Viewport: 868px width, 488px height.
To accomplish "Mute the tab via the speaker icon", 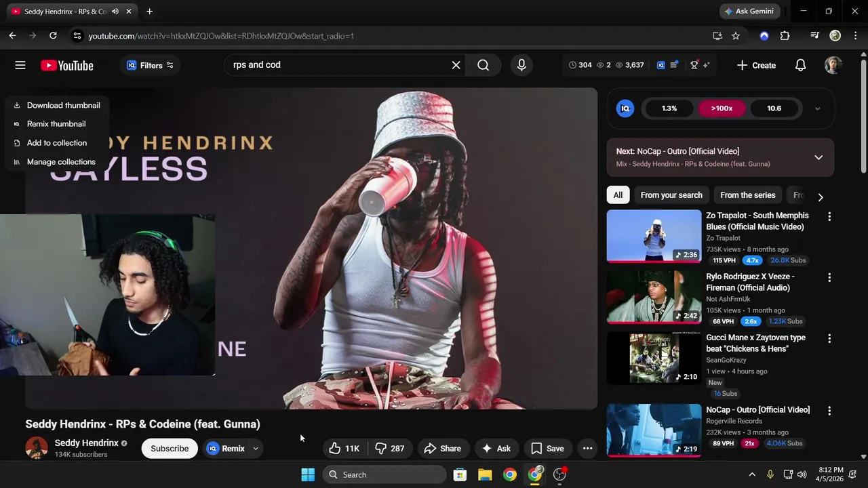I will (x=115, y=12).
